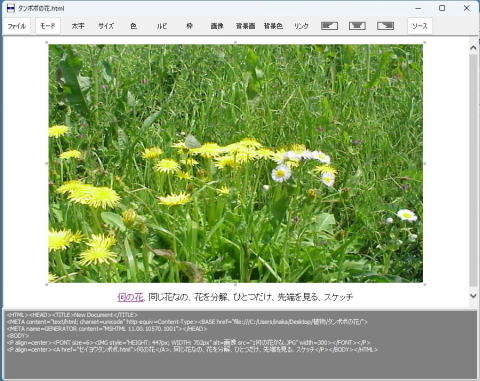The width and height of the screenshot is (480, 381).
Task: Click the align-center icon in toolbar
Action: (x=357, y=26)
